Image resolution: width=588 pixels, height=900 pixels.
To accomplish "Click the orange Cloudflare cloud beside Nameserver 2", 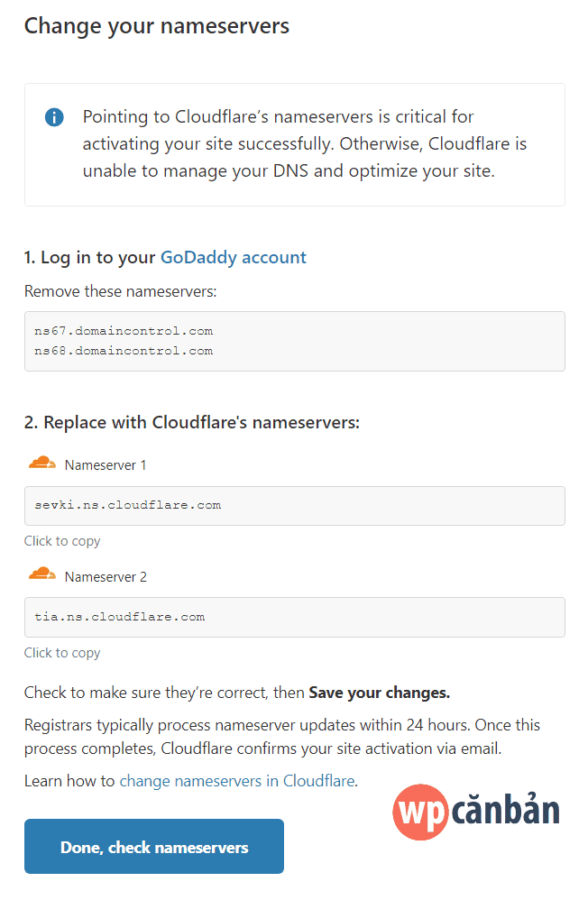I will pyautogui.click(x=42, y=574).
